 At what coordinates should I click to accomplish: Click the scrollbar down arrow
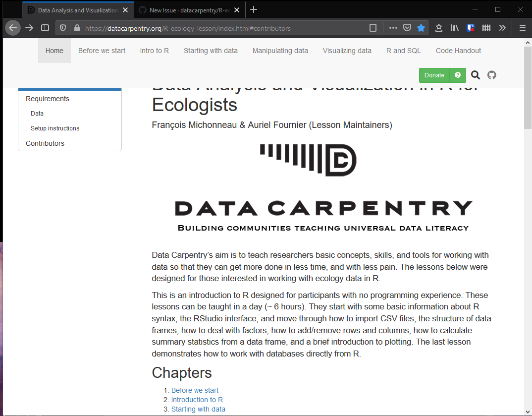[528, 412]
